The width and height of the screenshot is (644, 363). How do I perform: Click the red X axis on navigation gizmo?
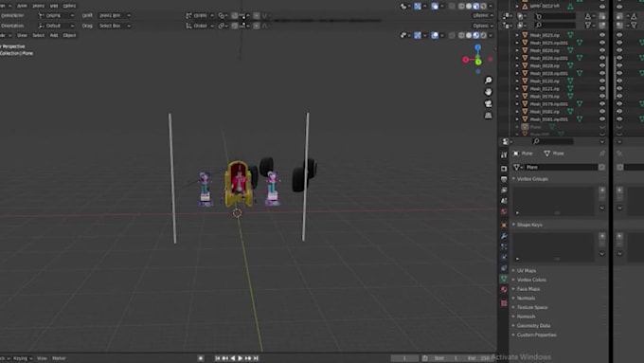(465, 60)
